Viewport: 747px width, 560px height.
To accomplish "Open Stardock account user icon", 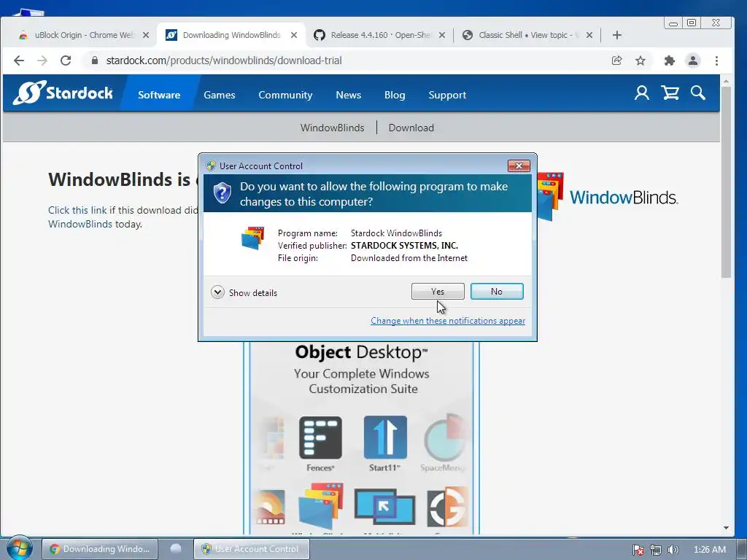I will (642, 93).
